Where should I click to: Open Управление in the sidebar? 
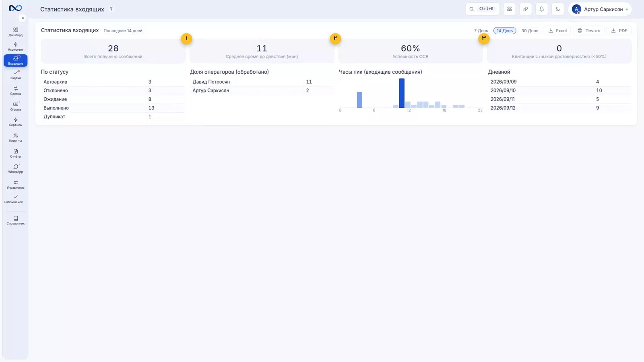(x=15, y=184)
